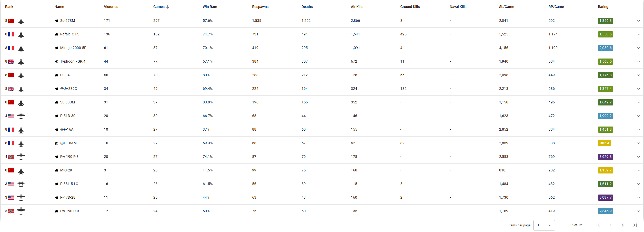Click the Su-27SM jet aircraft icon
Image resolution: width=644 pixels, height=232 pixels.
pyautogui.click(x=21, y=21)
